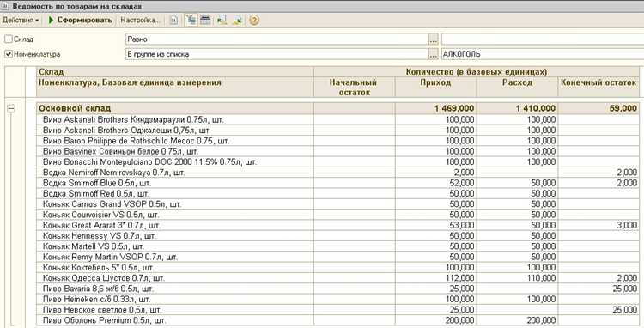Click the green Сформировать play arrow
This screenshot has width=644, height=328.
pyautogui.click(x=51, y=20)
